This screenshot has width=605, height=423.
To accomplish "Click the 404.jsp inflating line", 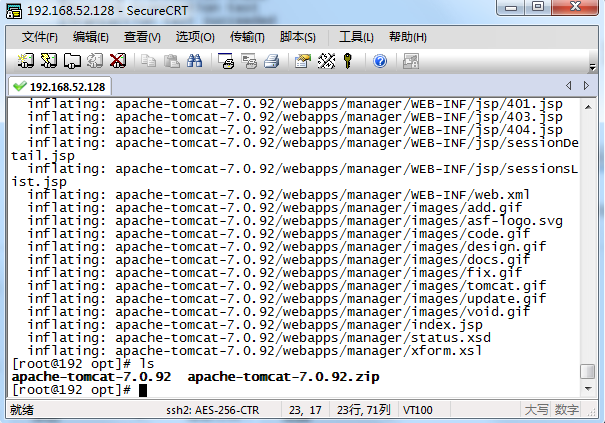I will [x=295, y=130].
